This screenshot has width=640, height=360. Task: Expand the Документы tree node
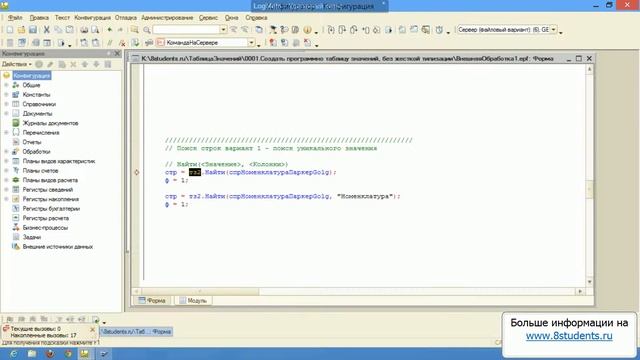coord(6,113)
